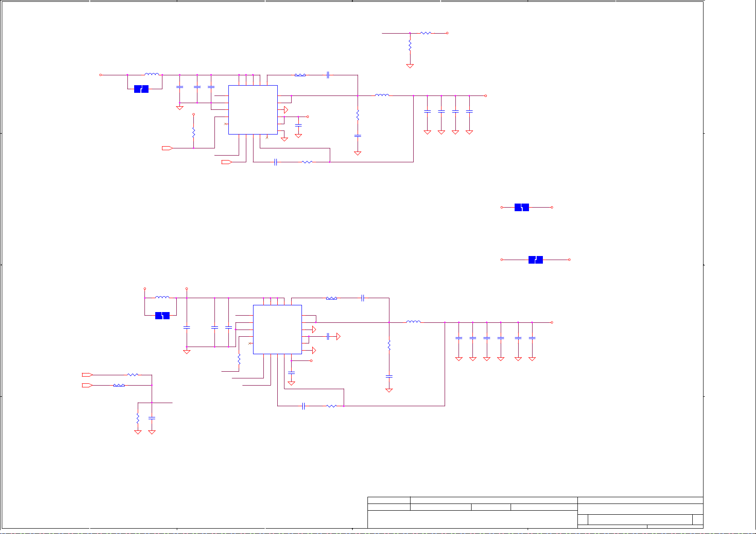756x534 pixels.
Task: Click ground symbol under top divider resistor
Action: 410,66
